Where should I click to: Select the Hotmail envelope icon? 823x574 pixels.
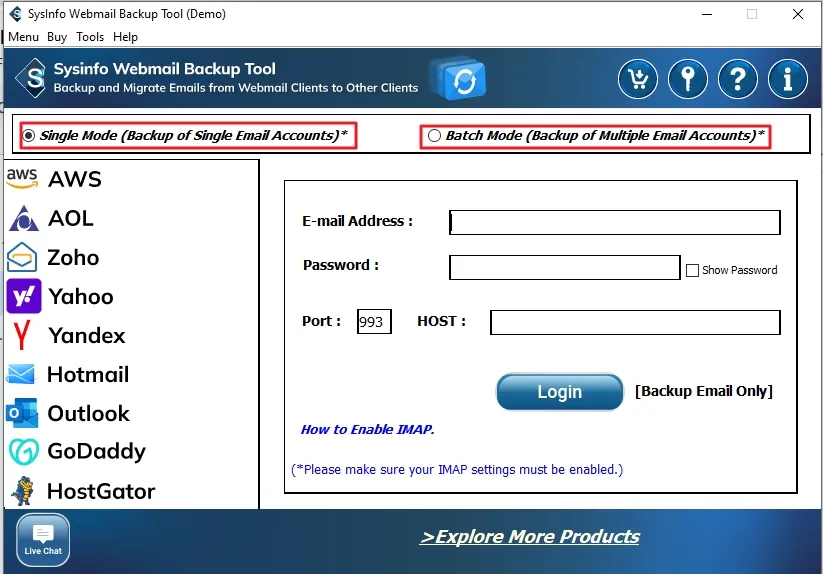[22, 374]
